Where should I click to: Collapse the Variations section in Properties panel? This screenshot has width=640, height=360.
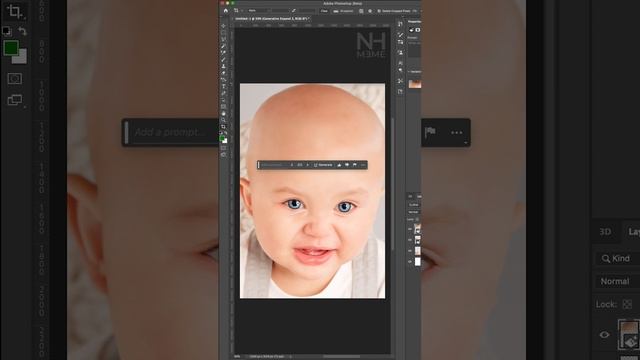pos(409,71)
